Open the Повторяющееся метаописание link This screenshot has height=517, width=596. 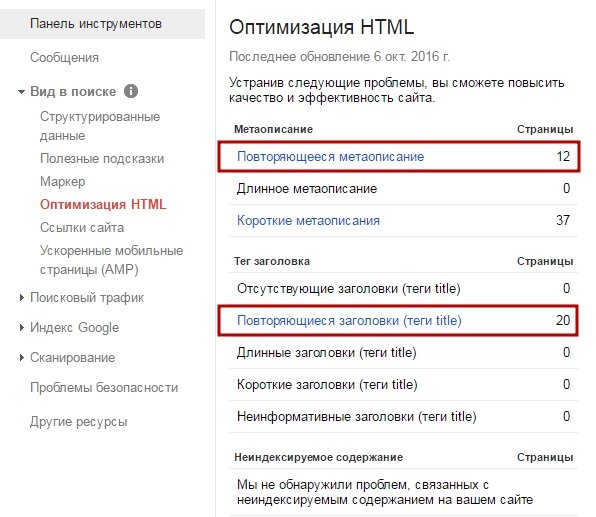330,156
